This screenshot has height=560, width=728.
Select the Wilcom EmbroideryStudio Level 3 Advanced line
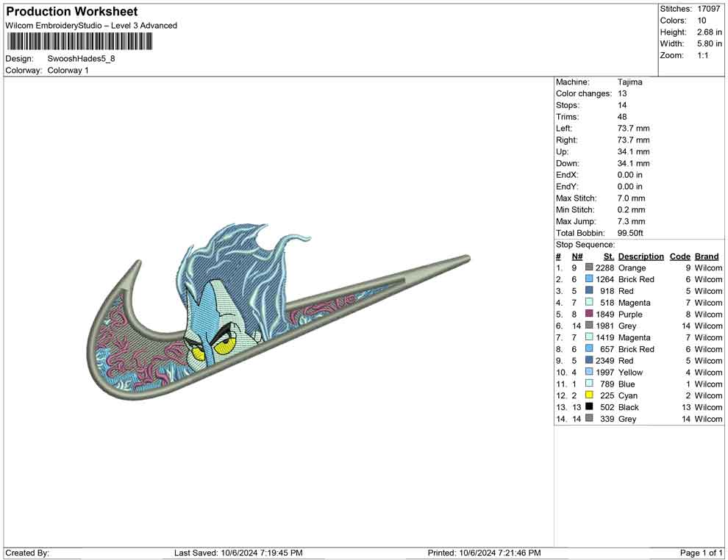pos(91,26)
